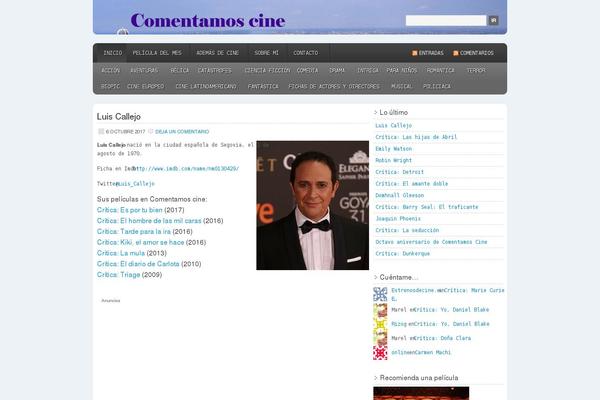Open the Comentarios RSS feed icon

pos(455,53)
